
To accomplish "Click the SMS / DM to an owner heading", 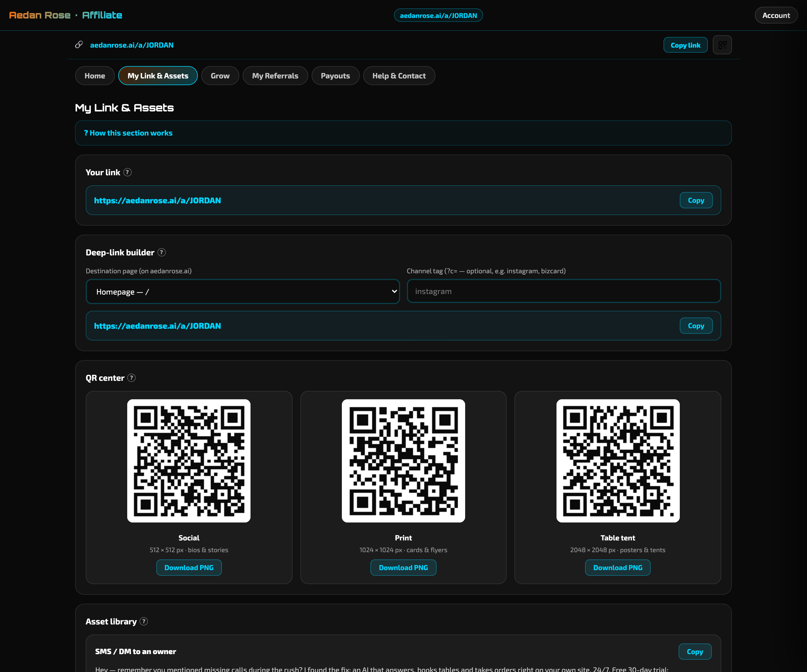I will 136,652.
